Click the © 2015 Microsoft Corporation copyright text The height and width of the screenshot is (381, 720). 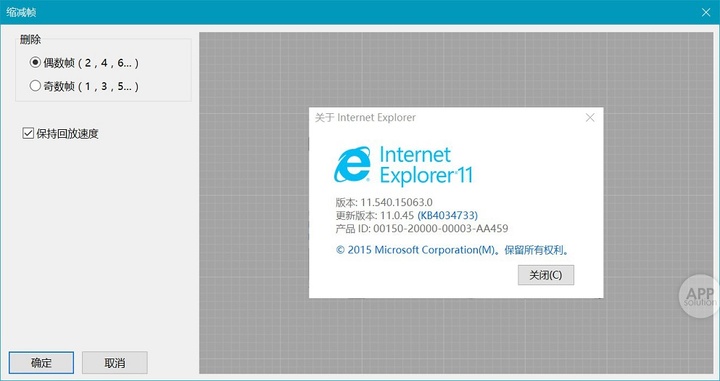(453, 250)
